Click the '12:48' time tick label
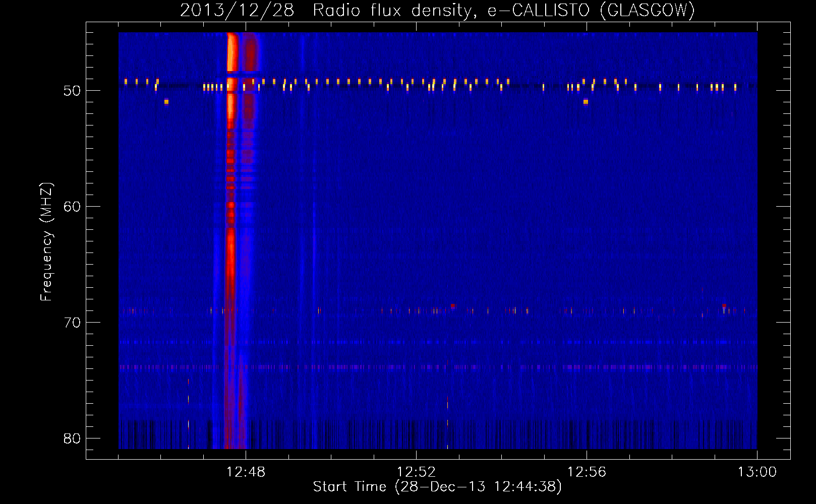 click(246, 472)
